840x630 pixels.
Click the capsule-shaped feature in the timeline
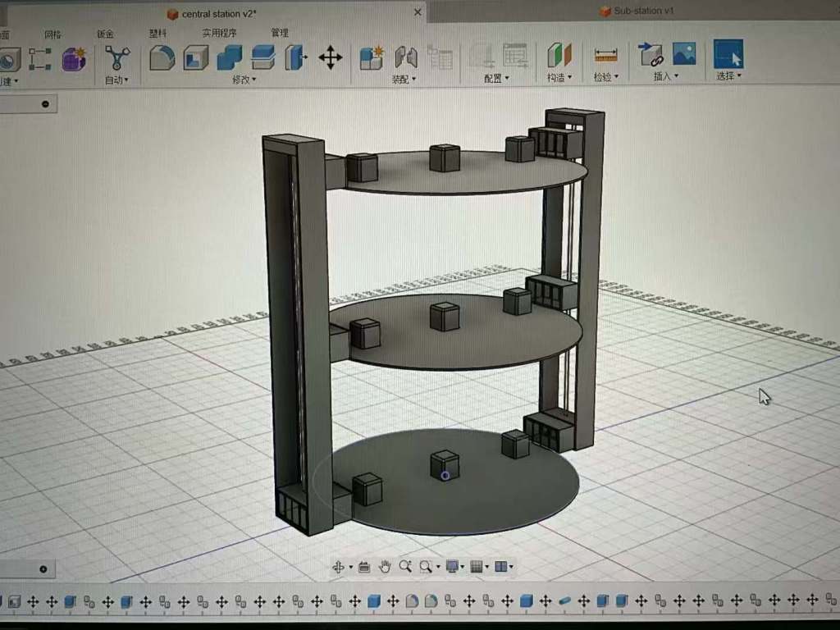point(564,601)
